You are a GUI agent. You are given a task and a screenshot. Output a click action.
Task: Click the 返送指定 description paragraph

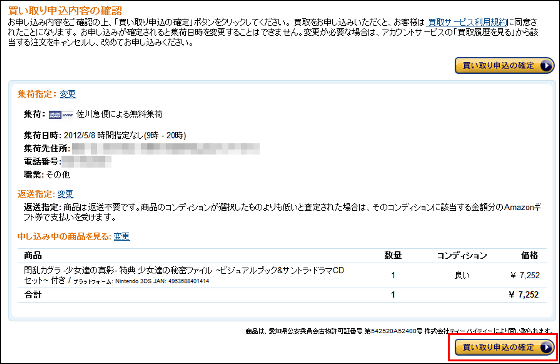282,212
